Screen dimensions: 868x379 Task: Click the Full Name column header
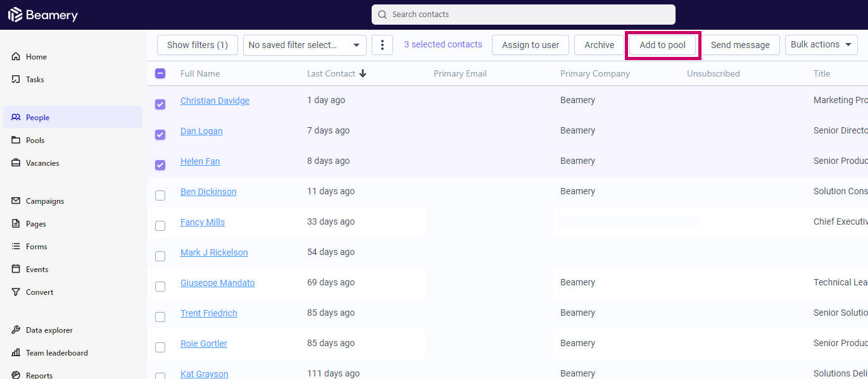[200, 73]
